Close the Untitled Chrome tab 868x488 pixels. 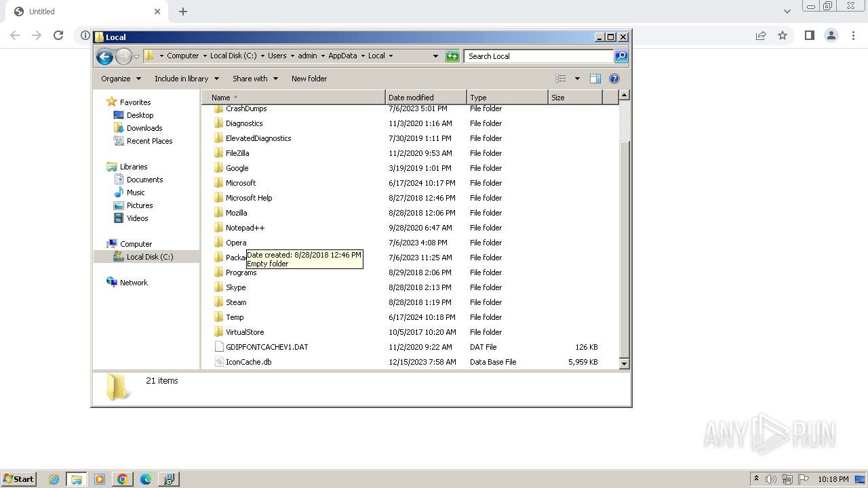[x=157, y=12]
